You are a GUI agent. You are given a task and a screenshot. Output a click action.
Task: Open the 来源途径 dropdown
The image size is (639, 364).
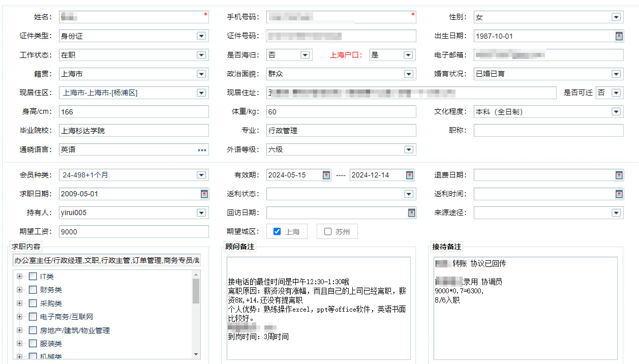pyautogui.click(x=616, y=213)
